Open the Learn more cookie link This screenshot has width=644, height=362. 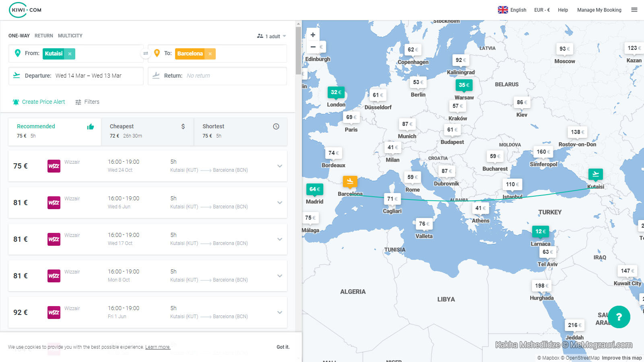[158, 347]
